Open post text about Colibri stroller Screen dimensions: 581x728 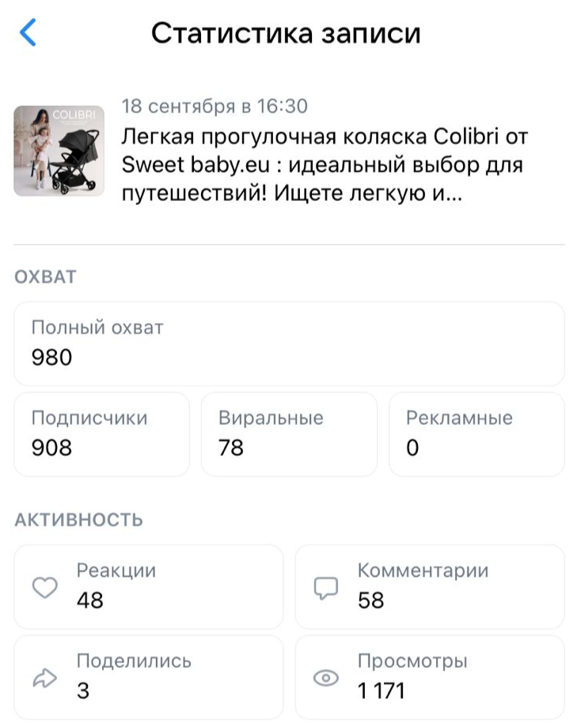click(325, 165)
